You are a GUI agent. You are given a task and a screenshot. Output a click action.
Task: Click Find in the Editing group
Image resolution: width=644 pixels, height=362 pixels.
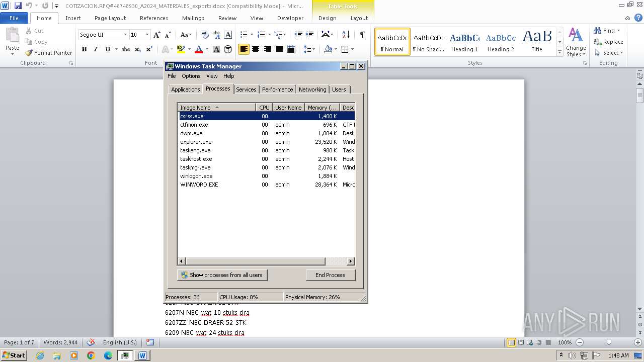click(x=606, y=31)
